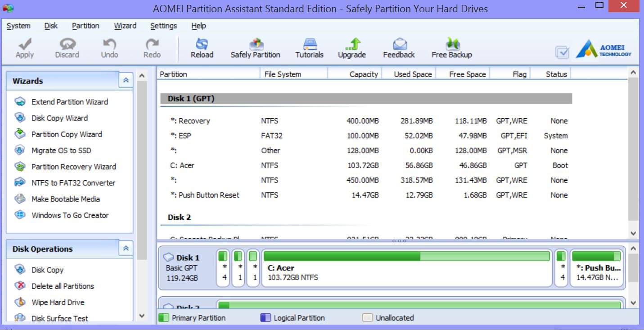Choose Delete all Partitions

(63, 286)
